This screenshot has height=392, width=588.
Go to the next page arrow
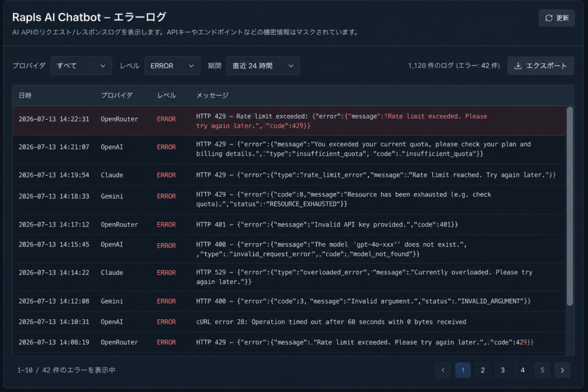pyautogui.click(x=562, y=370)
